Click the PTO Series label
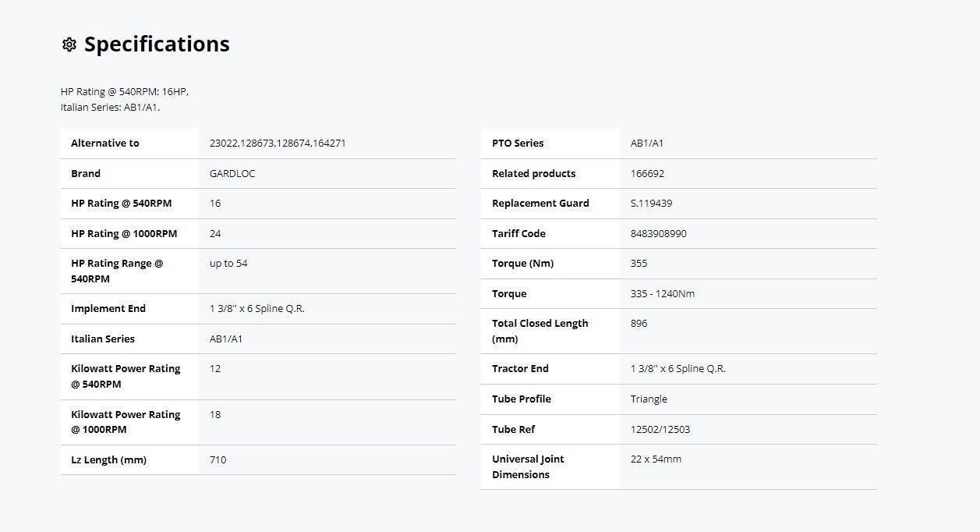This screenshot has height=532, width=980. coord(518,144)
